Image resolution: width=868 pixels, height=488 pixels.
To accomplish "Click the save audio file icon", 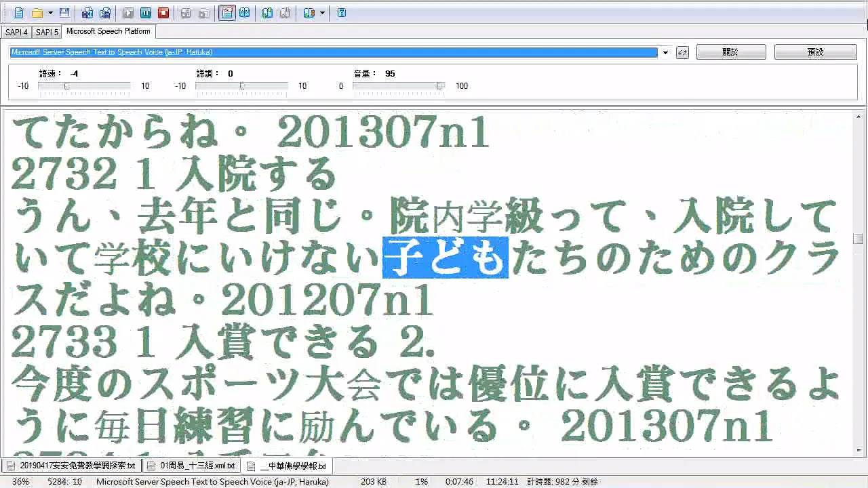I will (87, 13).
